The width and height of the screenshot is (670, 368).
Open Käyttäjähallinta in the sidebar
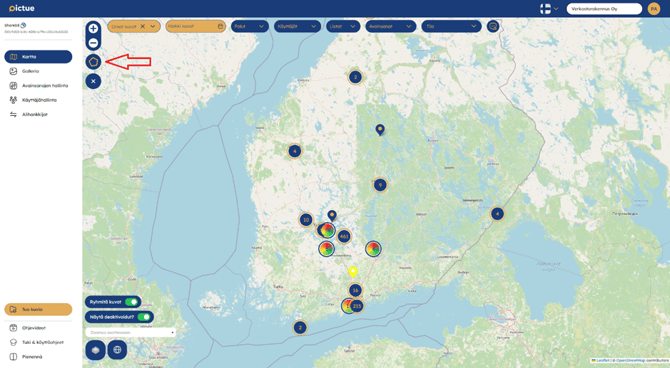(38, 100)
